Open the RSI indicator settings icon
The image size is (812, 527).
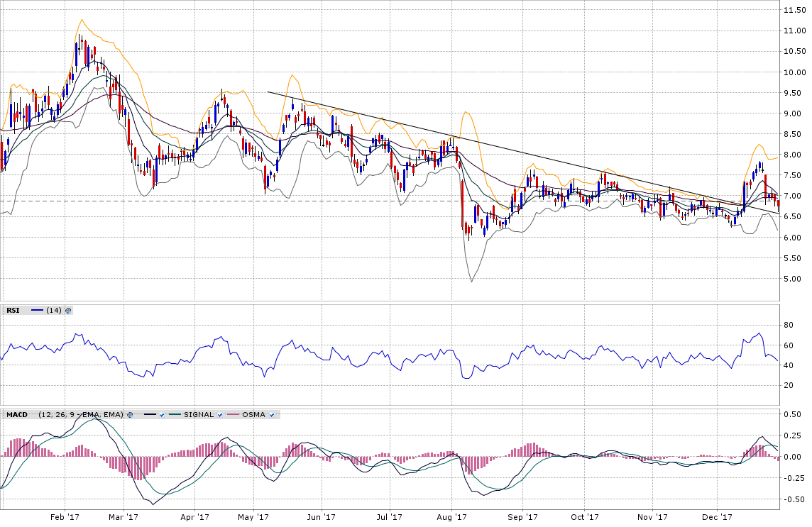tap(69, 310)
